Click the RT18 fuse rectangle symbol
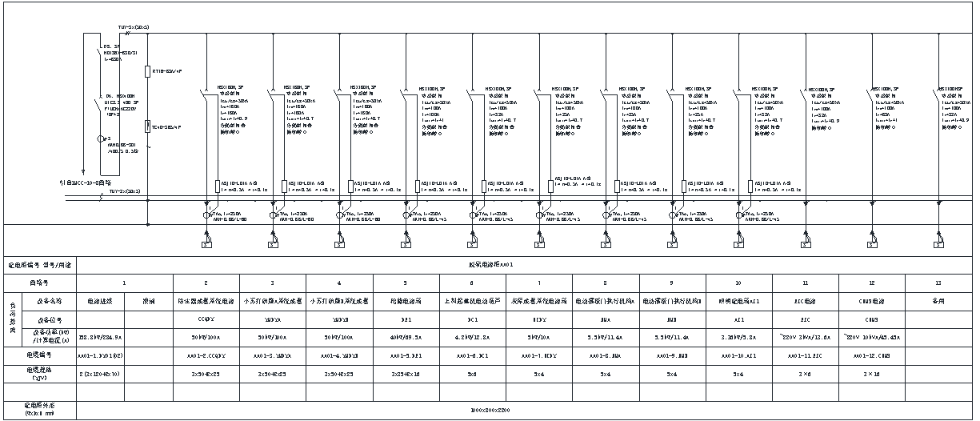 click(146, 71)
